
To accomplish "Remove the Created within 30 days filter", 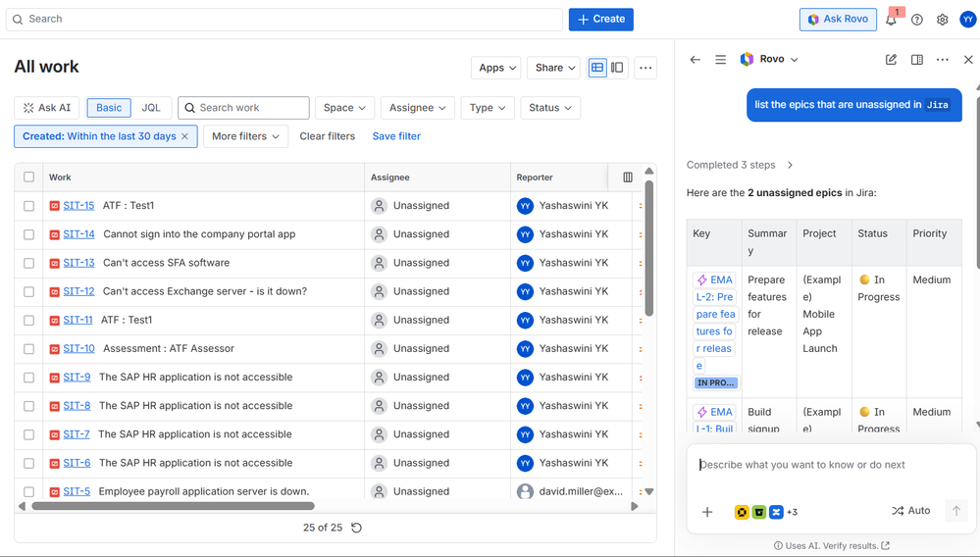I will tap(185, 136).
